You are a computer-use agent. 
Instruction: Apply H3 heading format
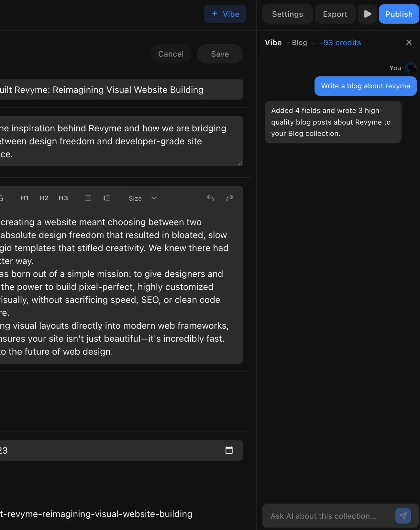tap(63, 198)
